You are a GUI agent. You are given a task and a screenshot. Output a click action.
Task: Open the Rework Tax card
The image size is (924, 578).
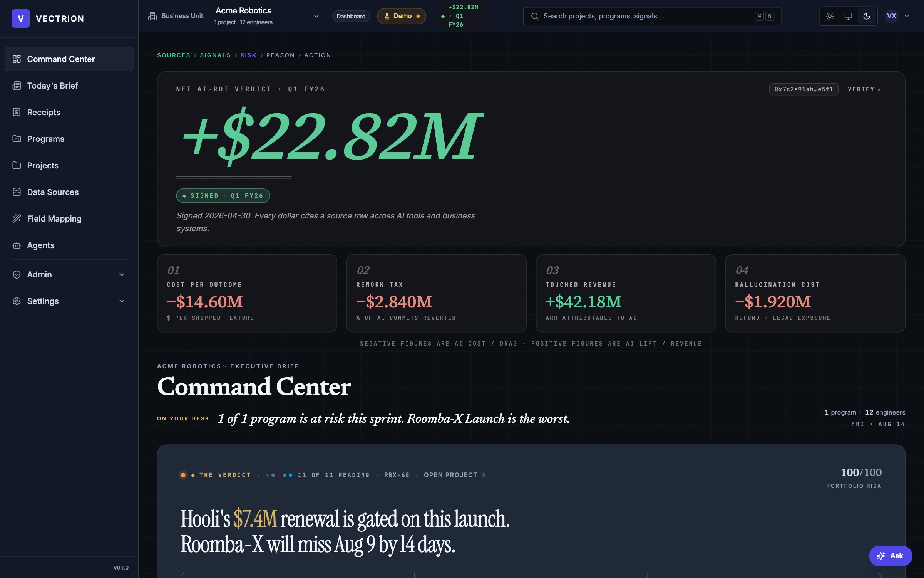pyautogui.click(x=437, y=293)
